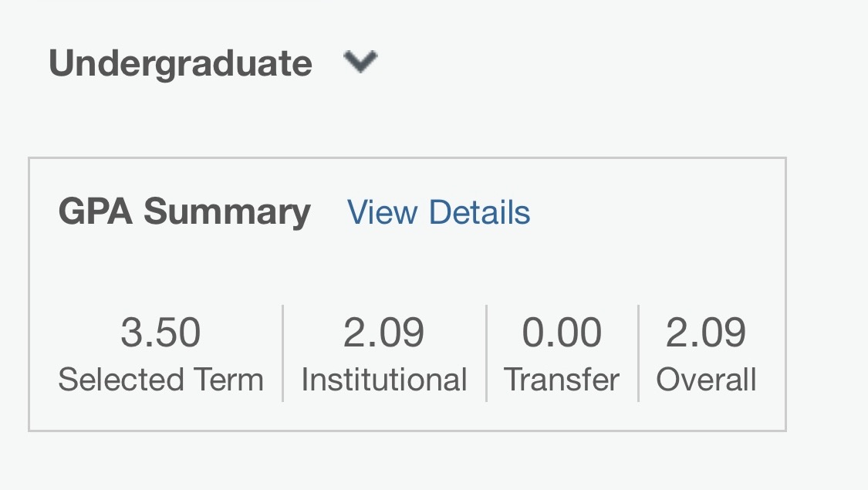Viewport: 868px width, 490px height.
Task: Select the 3.50 Selected Term GPA value
Action: [x=160, y=333]
